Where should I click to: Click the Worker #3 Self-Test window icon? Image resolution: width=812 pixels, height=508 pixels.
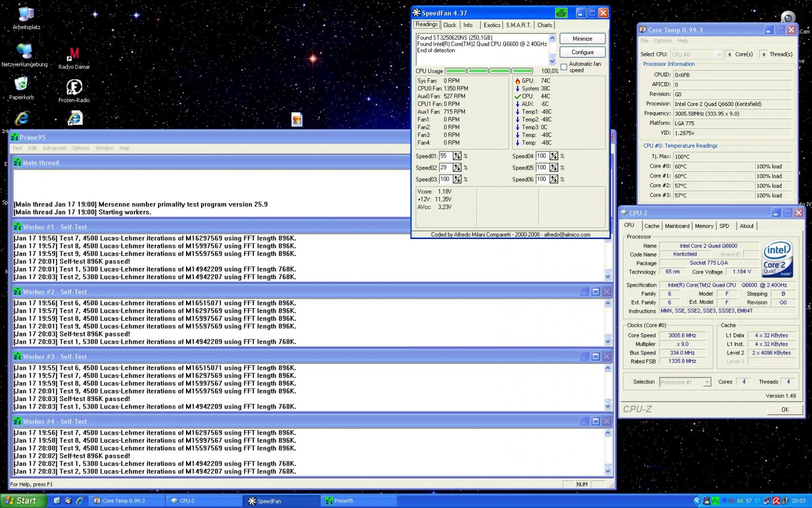(x=17, y=356)
